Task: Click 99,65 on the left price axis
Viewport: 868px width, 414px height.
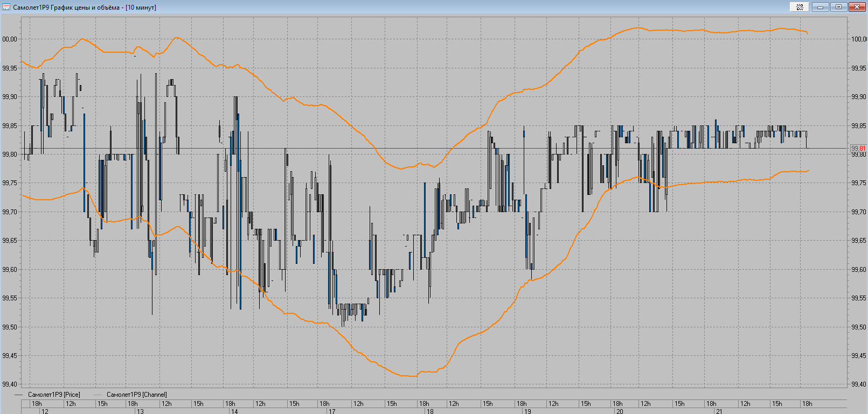Action: point(10,241)
